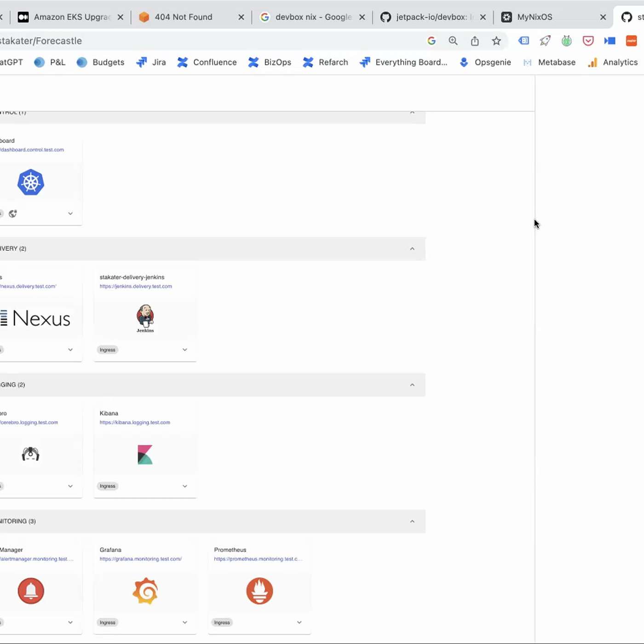Collapse the Monitoring section

[412, 521]
